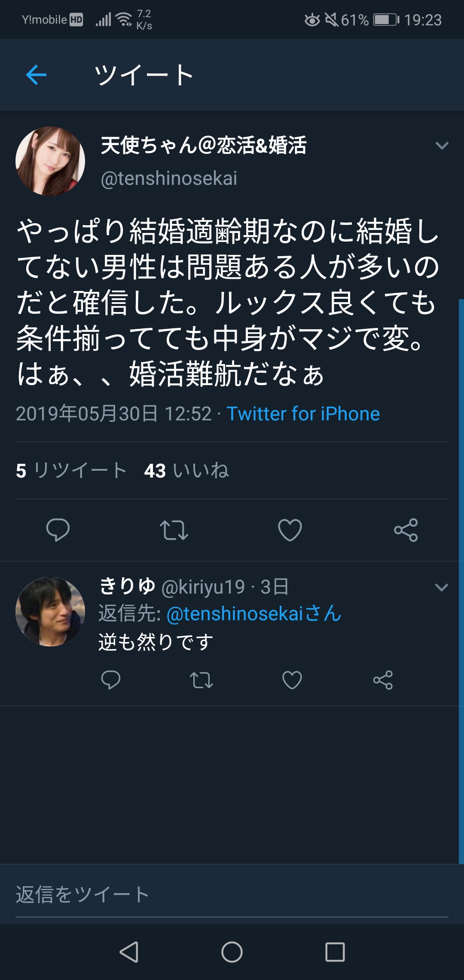Retweet the main tweet
The image size is (464, 980).
point(174,530)
